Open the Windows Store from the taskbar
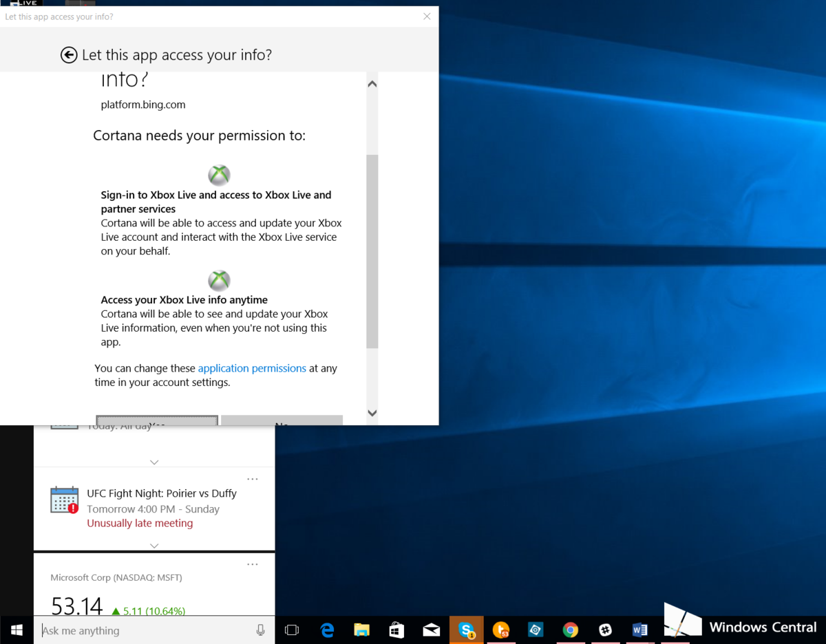 click(396, 630)
